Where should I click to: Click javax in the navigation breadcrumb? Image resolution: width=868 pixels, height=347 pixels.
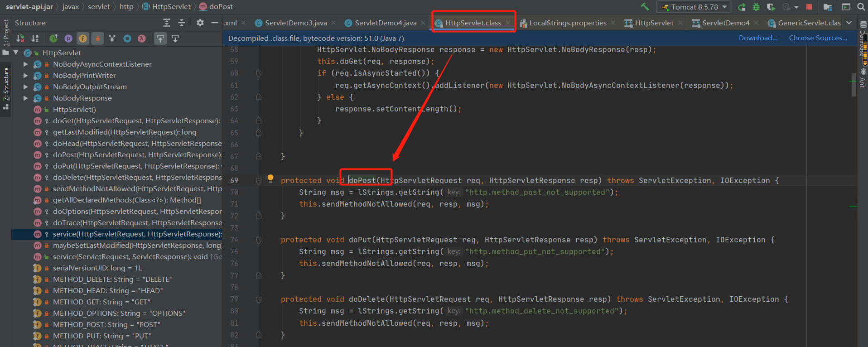point(71,7)
